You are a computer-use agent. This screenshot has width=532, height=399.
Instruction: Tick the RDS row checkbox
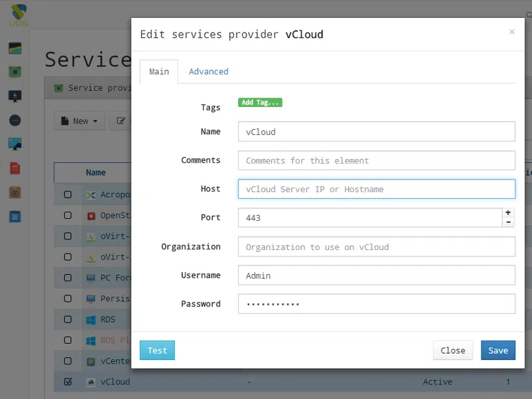(68, 319)
